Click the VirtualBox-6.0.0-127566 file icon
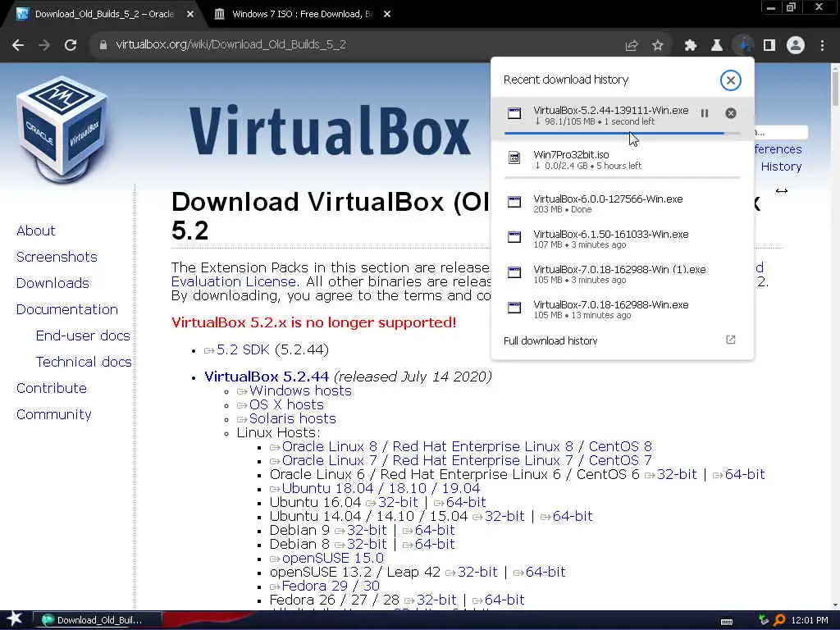The height and width of the screenshot is (630, 840). click(x=514, y=202)
